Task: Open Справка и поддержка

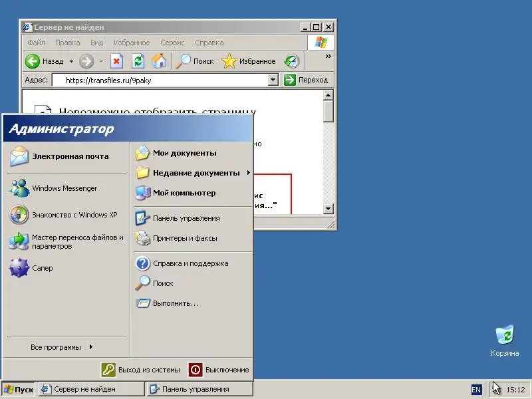Action: tap(193, 263)
